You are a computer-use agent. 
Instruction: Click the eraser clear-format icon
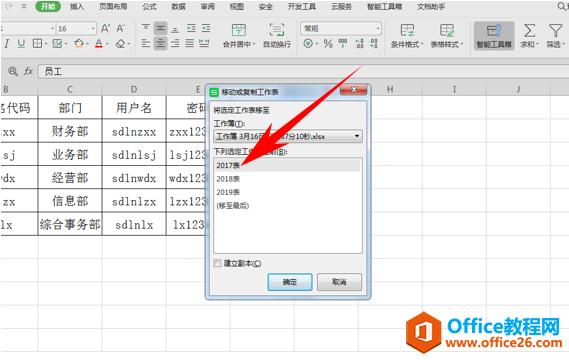[120, 44]
